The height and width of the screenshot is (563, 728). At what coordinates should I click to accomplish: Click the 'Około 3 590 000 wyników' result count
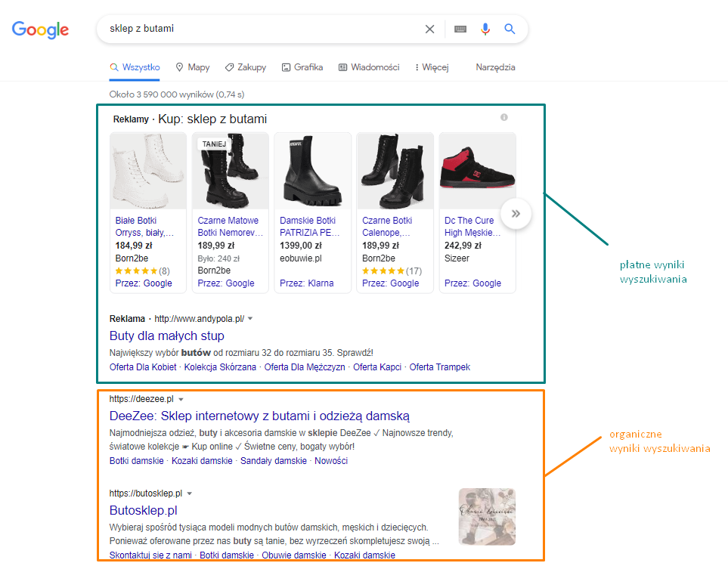pyautogui.click(x=177, y=94)
